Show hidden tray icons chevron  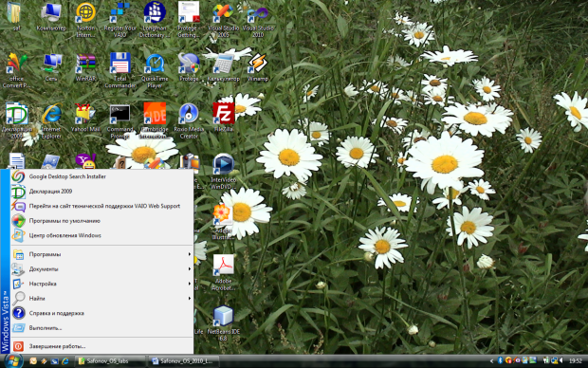(x=491, y=360)
